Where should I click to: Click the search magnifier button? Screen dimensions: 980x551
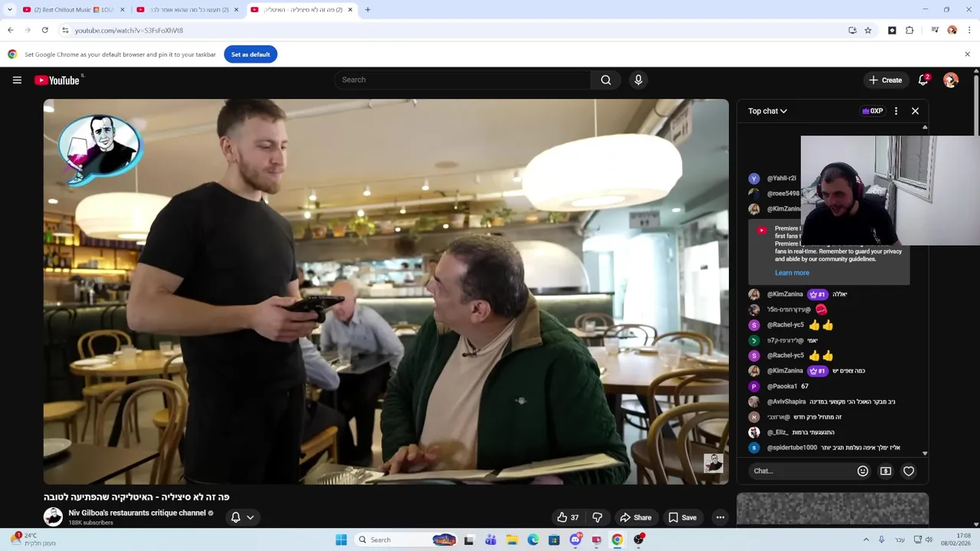click(606, 80)
